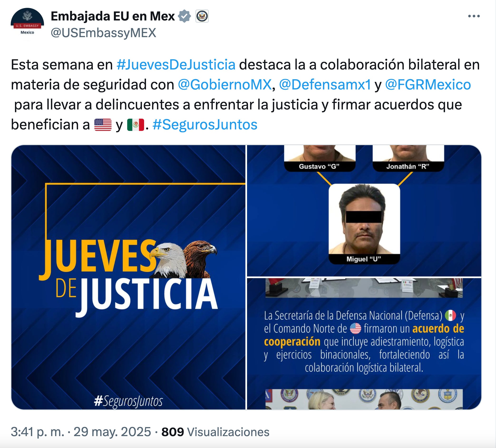Open the Embajada EU en Mex display name

point(113,16)
